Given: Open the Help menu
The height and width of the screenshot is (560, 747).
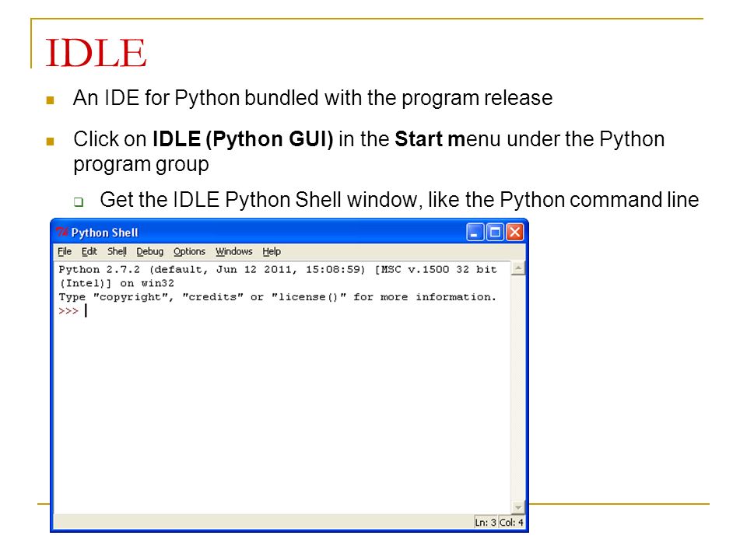Looking at the screenshot, I should click(x=272, y=251).
